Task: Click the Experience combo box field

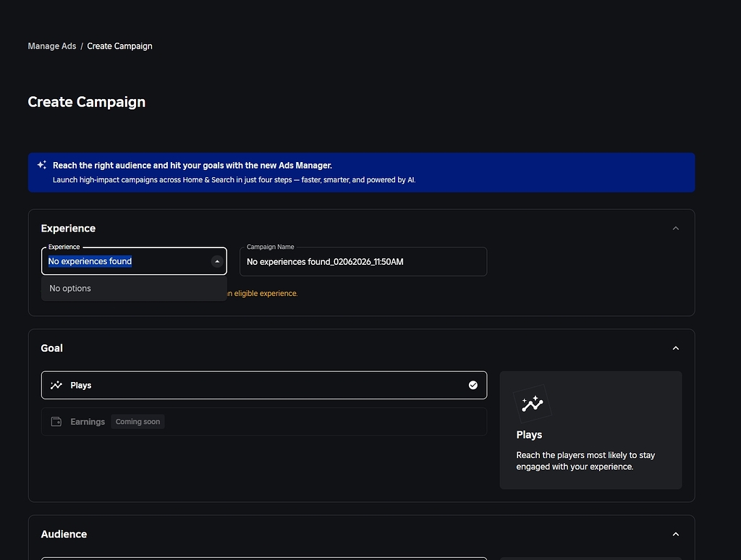Action: coord(134,261)
